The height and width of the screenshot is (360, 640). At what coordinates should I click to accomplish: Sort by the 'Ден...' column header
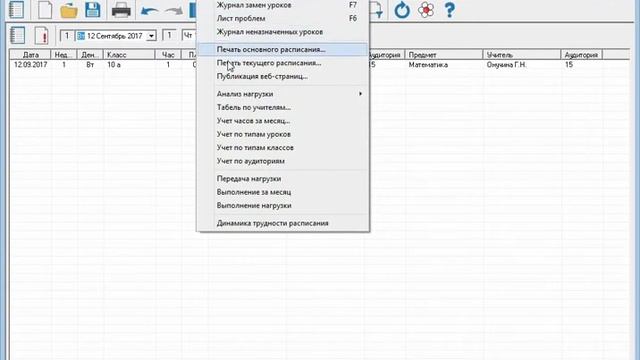pyautogui.click(x=90, y=55)
